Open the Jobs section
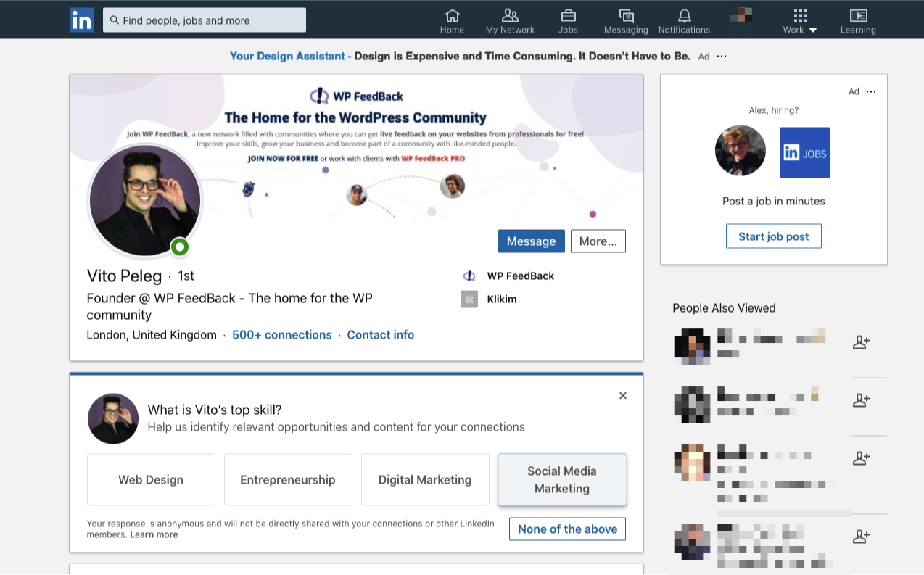 pos(568,21)
